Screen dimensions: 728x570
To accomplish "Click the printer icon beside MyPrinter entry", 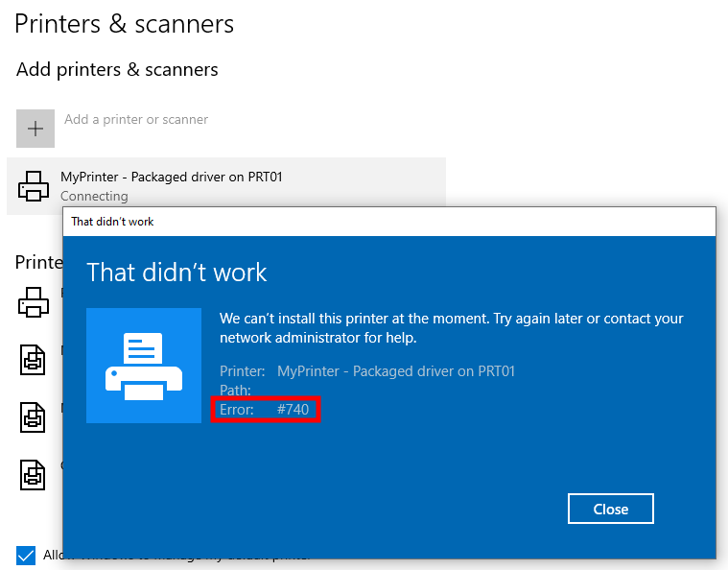I will click(x=34, y=186).
